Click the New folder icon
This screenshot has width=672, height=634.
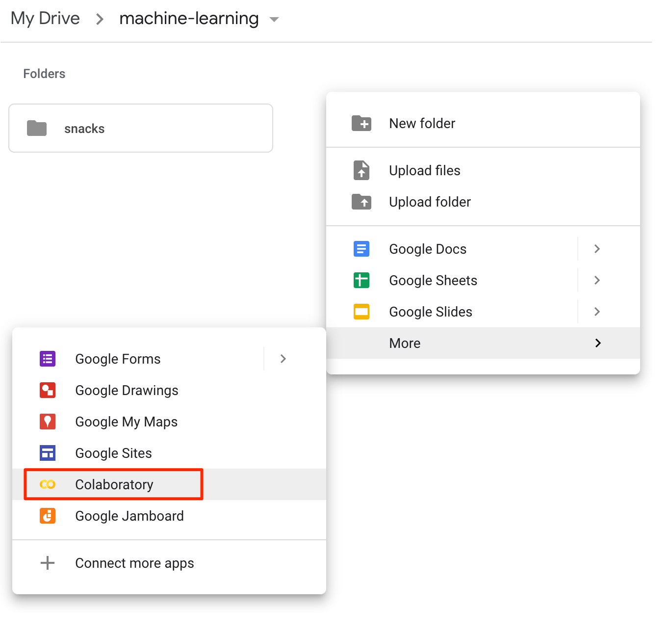coord(362,123)
